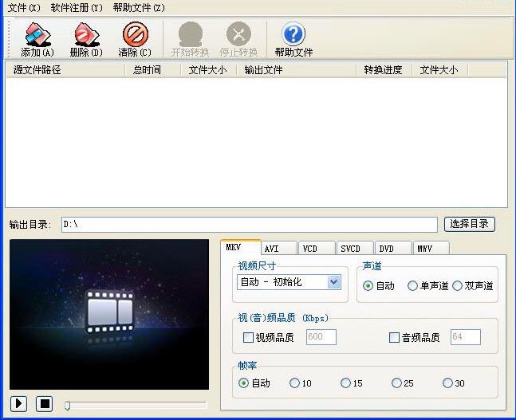Click the 停止转换 stop conversion icon

239,34
